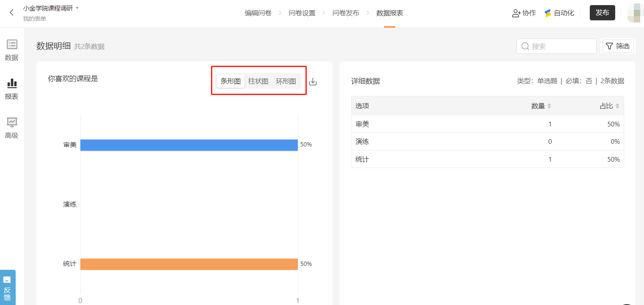Switch chart to 条形图
Image resolution: width=644 pixels, height=305 pixels.
pos(230,81)
